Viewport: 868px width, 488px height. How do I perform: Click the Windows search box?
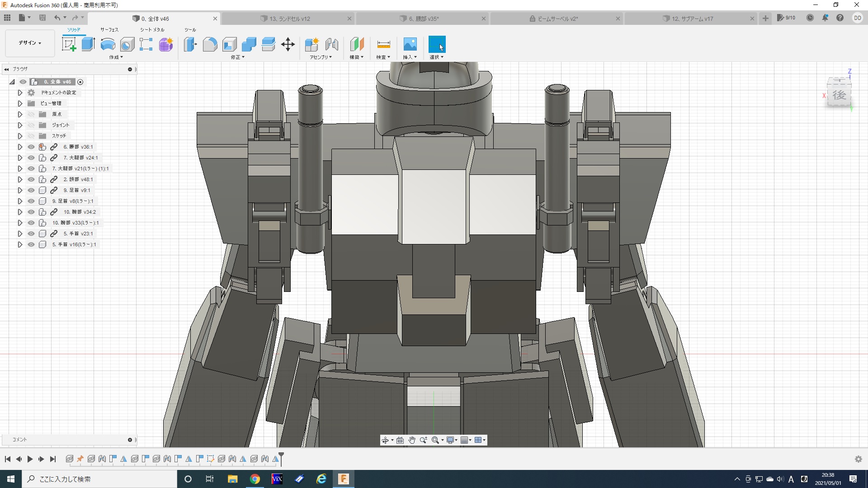[99, 479]
